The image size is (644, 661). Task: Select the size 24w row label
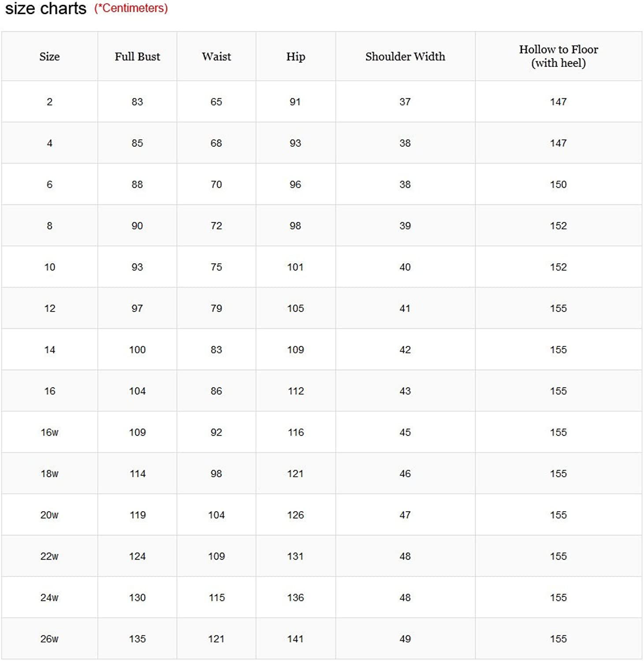49,598
